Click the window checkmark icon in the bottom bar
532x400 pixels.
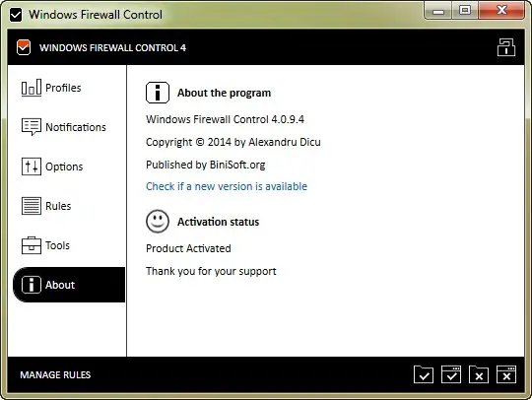pos(451,374)
